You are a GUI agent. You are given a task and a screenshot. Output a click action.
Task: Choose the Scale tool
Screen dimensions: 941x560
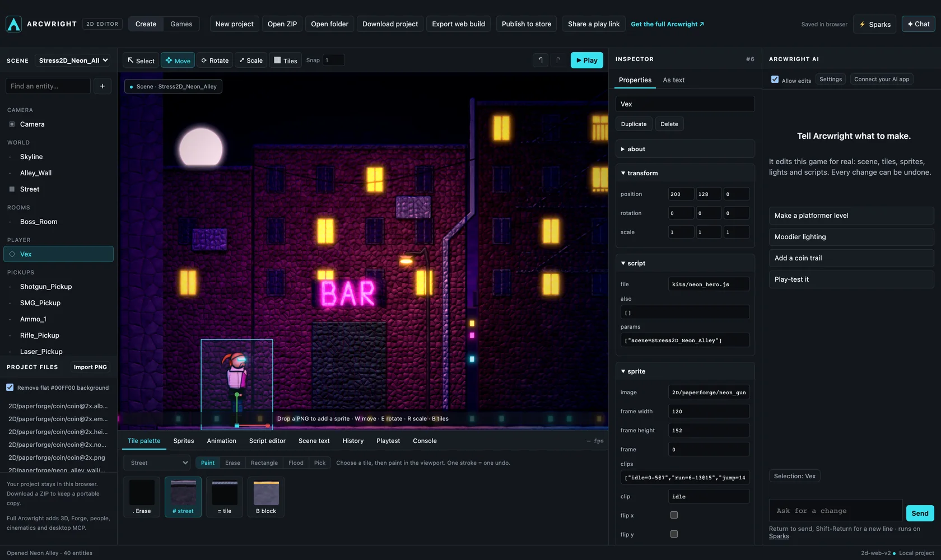tap(251, 60)
